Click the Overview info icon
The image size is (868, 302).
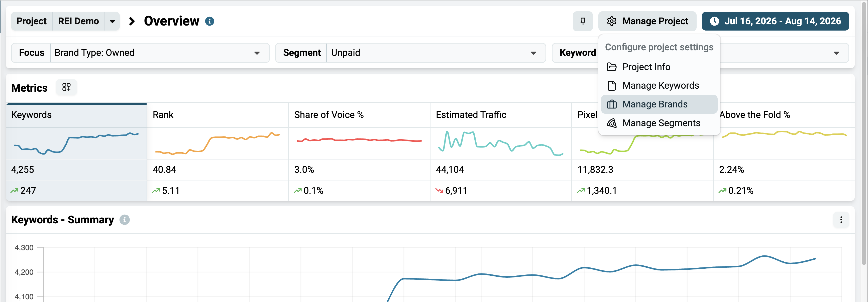tap(209, 21)
